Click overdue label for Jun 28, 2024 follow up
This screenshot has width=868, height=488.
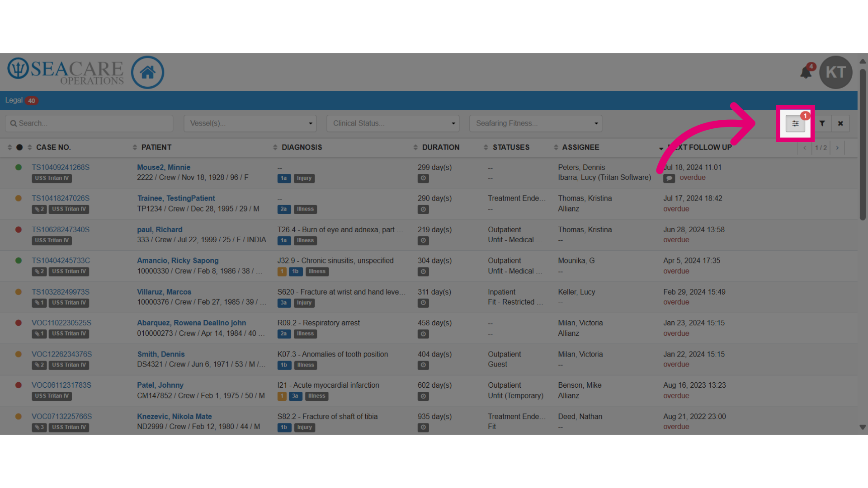click(676, 240)
